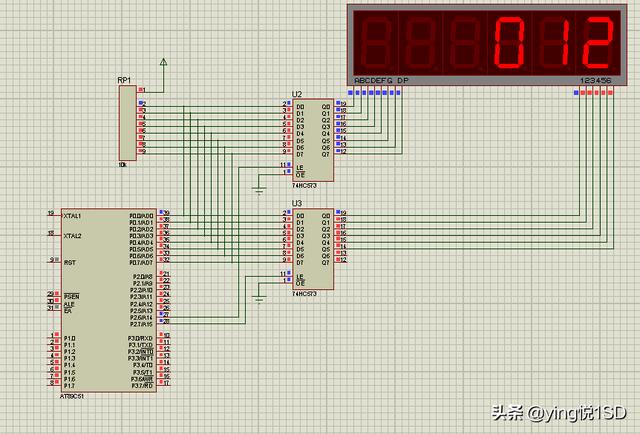
Task: Click the 74HC573 part label under U2
Action: [304, 185]
